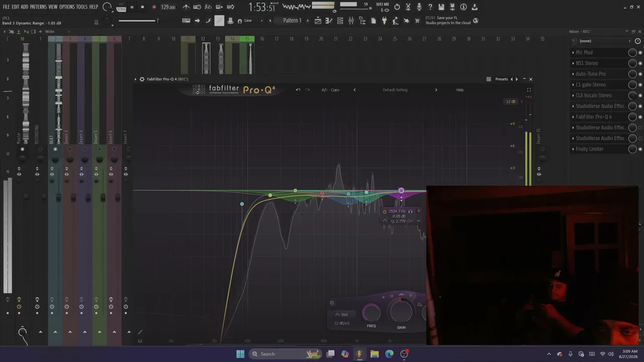Open the PATTERNS menu
This screenshot has height=362, width=644.
(38, 7)
